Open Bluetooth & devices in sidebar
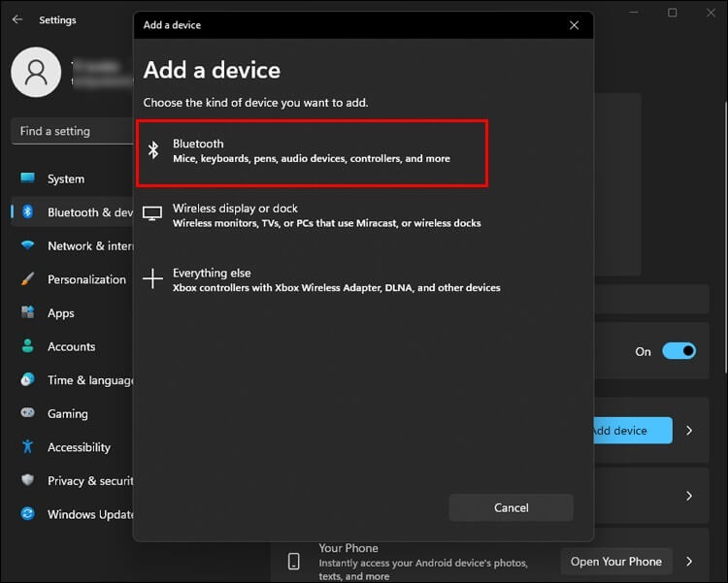Image resolution: width=728 pixels, height=583 pixels. click(73, 212)
